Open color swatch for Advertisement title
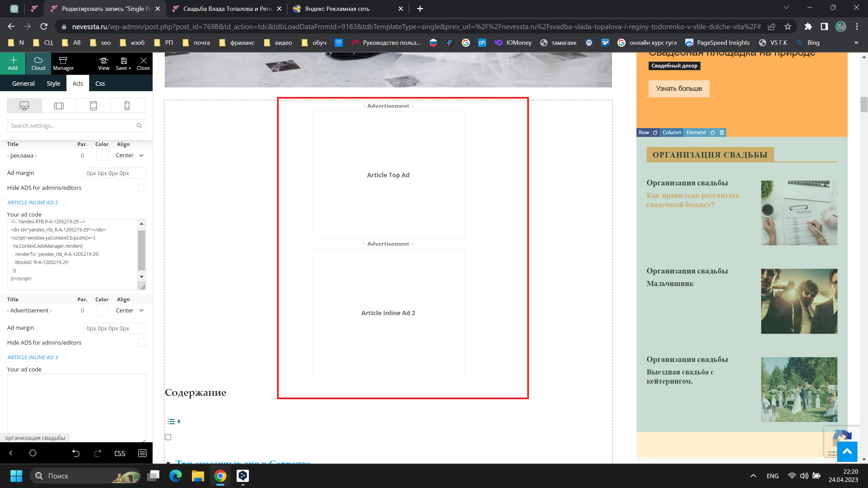 (102, 310)
